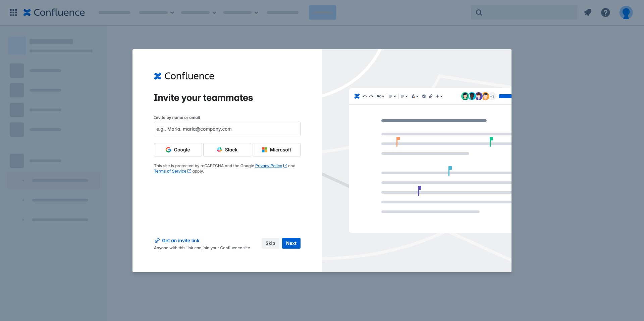
Task: Skip inviting teammates
Action: point(270,243)
